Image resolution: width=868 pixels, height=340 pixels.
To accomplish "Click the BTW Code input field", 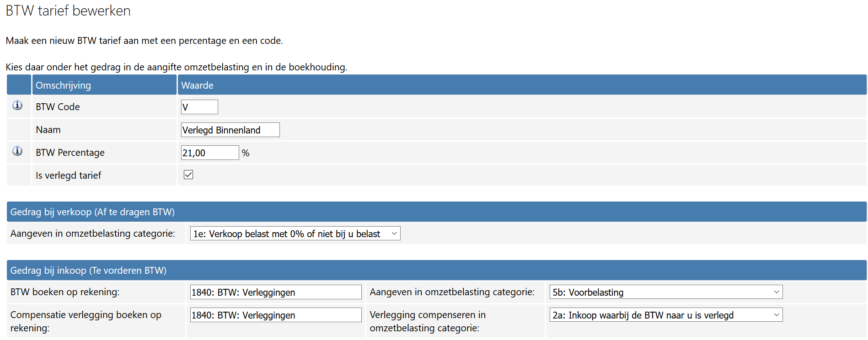I will tap(199, 107).
